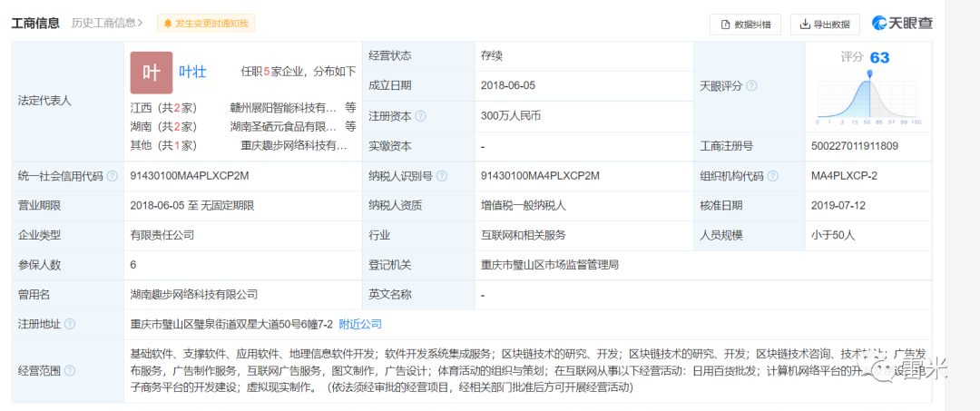The image size is (980, 411).
Task: Click help icon beside 组织机构代码
Action: click(x=773, y=176)
